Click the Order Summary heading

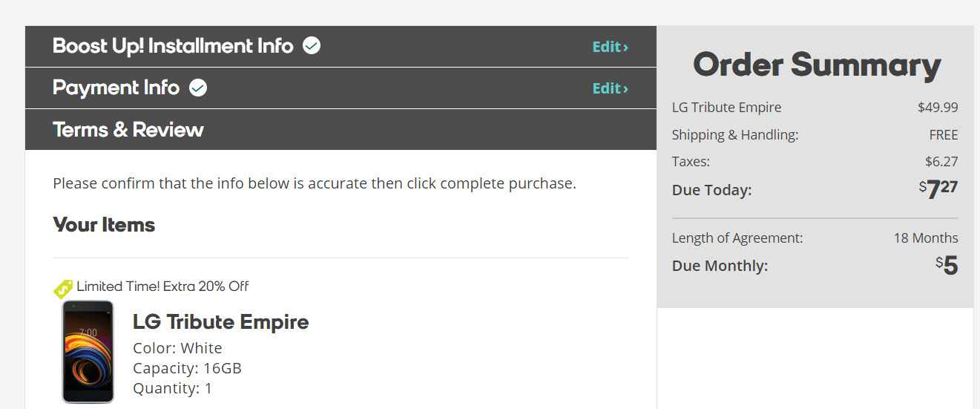(816, 65)
